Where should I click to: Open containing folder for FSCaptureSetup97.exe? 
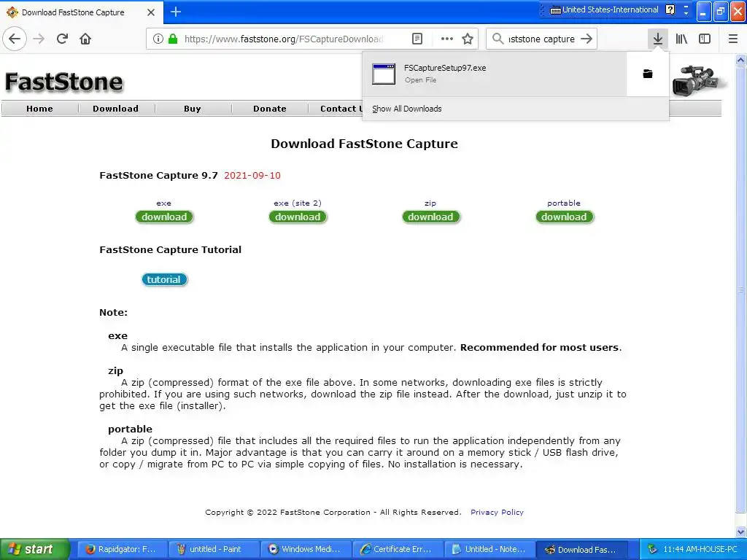pos(648,74)
